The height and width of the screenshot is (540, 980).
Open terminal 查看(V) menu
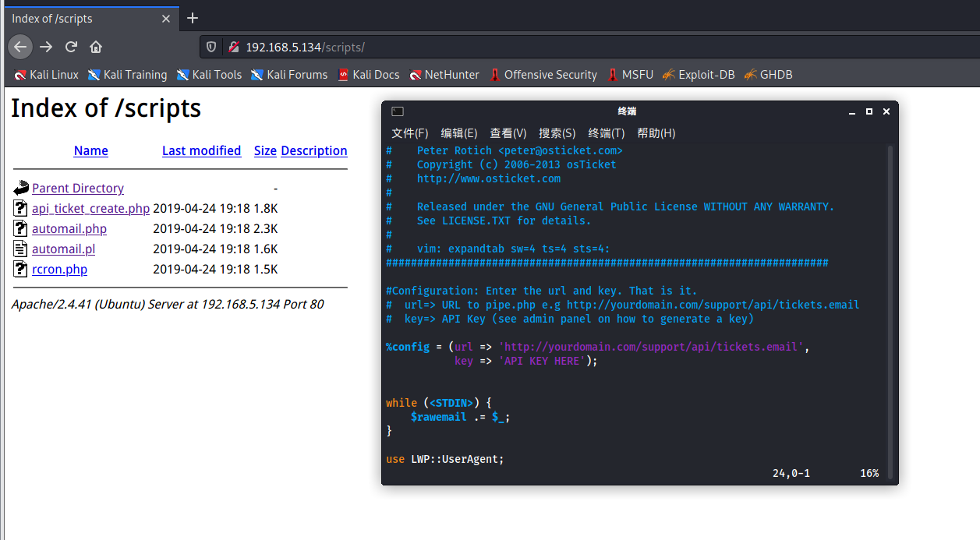pos(508,133)
